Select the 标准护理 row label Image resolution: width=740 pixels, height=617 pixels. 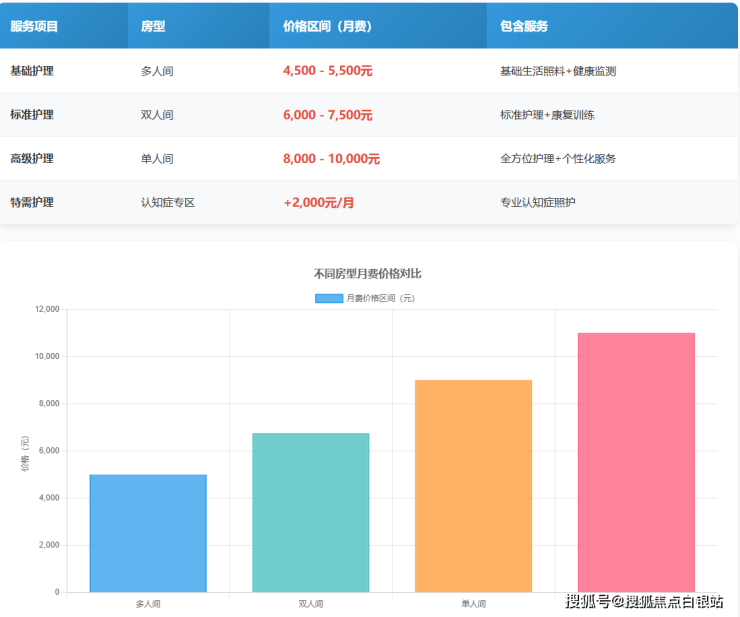click(x=32, y=115)
